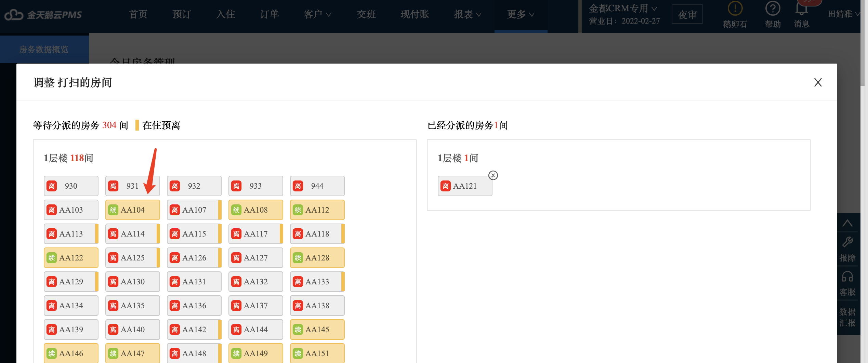
Task: Open the 田婧雅 user dropdown
Action: (844, 14)
